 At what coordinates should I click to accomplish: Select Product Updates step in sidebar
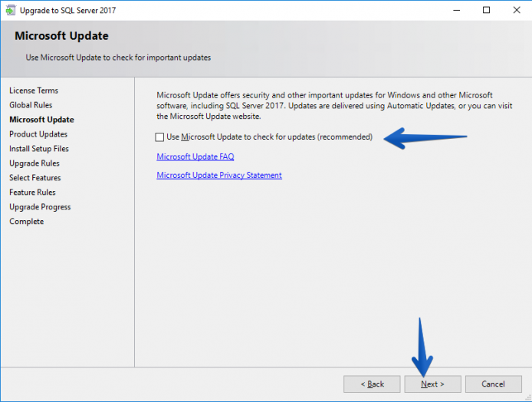pos(38,134)
